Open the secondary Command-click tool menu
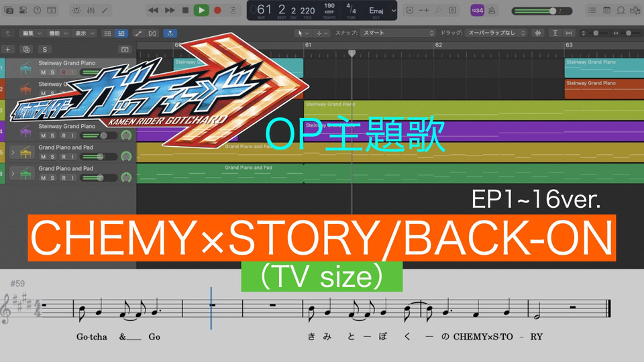This screenshot has height=362, width=644. pyautogui.click(x=321, y=34)
